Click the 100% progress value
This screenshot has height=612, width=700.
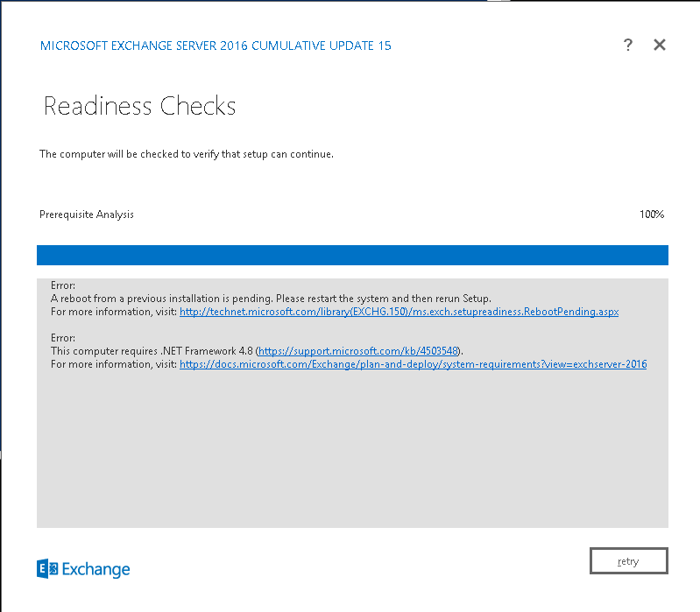coord(652,215)
